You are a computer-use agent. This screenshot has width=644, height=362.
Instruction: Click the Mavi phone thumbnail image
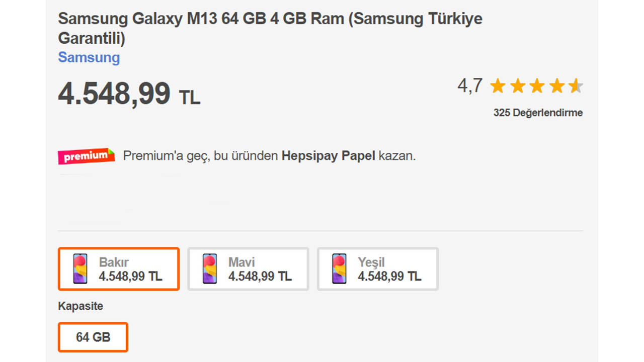(x=209, y=268)
